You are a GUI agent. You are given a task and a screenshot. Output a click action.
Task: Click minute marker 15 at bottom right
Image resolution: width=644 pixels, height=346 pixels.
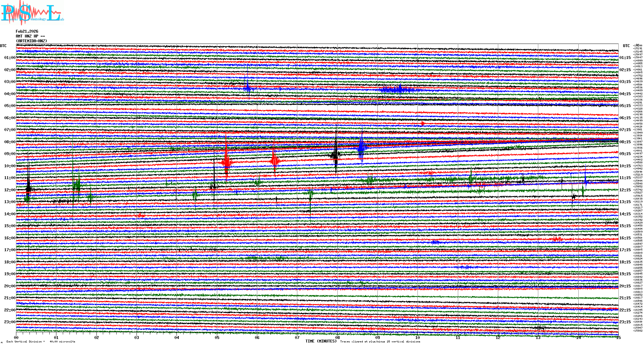click(618, 338)
